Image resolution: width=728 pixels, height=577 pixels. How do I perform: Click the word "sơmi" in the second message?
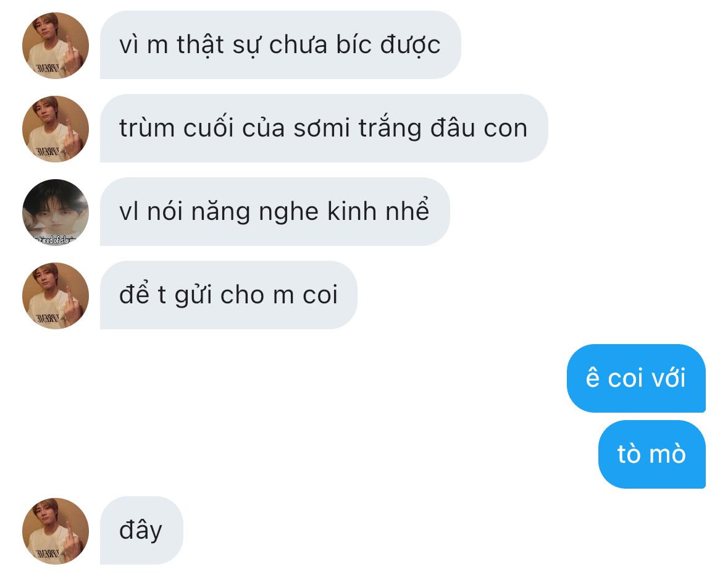pos(322,128)
